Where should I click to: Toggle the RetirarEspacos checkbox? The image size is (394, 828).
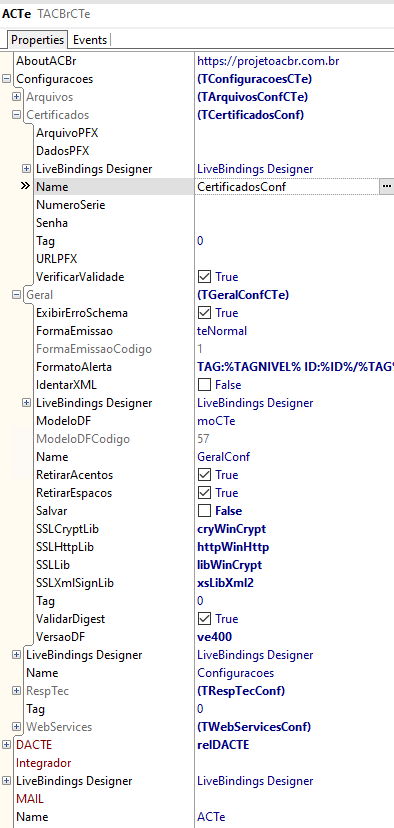click(204, 493)
